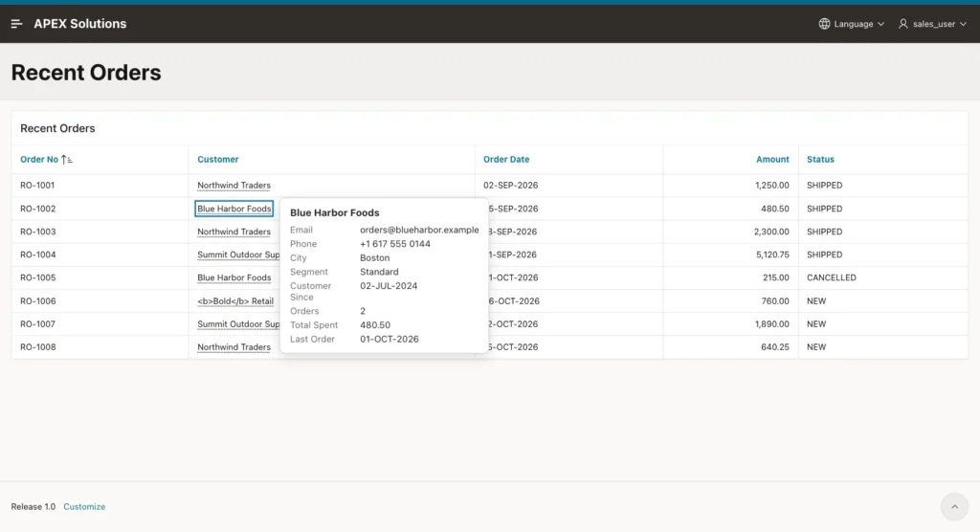Click the globe Language icon
This screenshot has width=980, height=532.
pos(824,24)
